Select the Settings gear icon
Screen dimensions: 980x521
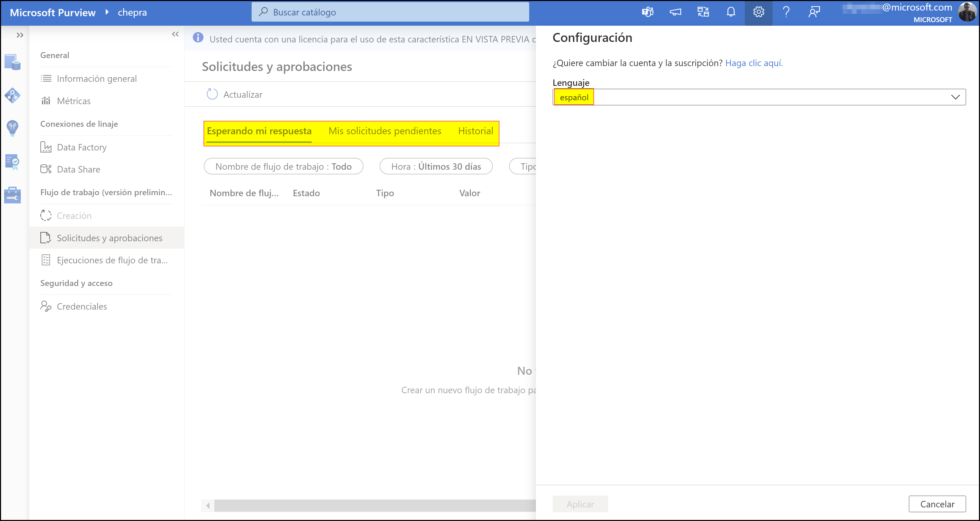pyautogui.click(x=759, y=12)
